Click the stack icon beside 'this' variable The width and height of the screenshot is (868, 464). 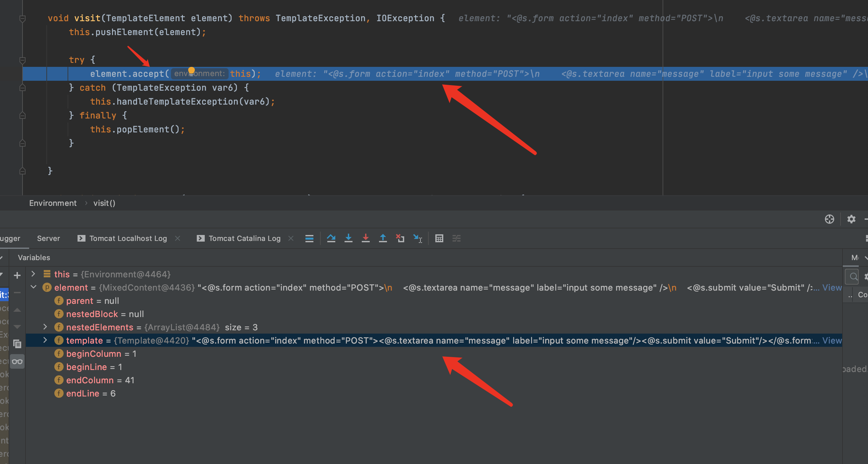[x=47, y=274]
